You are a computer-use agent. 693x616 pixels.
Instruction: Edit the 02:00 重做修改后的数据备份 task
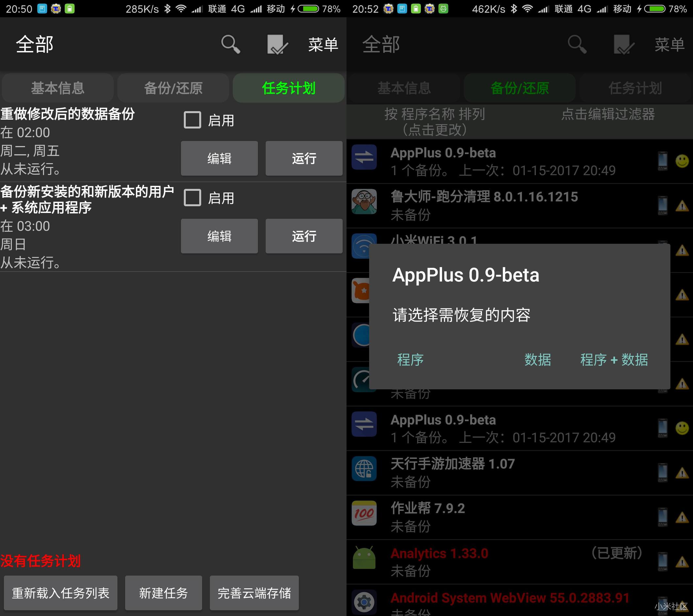[x=219, y=158]
